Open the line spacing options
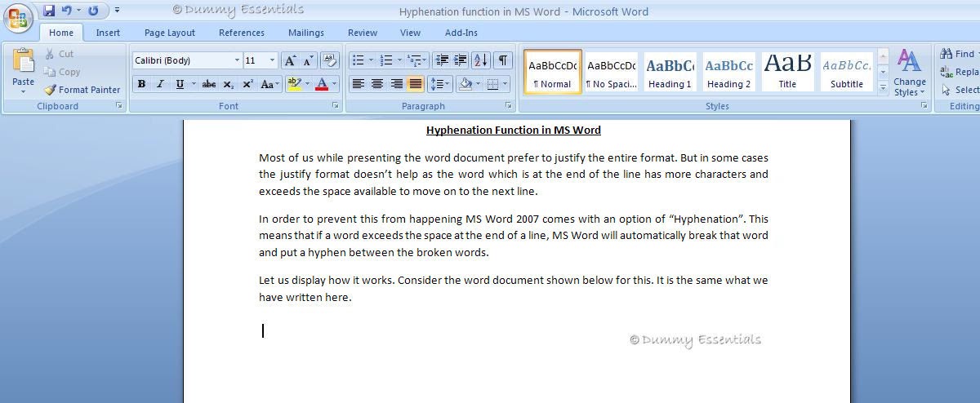 click(x=440, y=84)
